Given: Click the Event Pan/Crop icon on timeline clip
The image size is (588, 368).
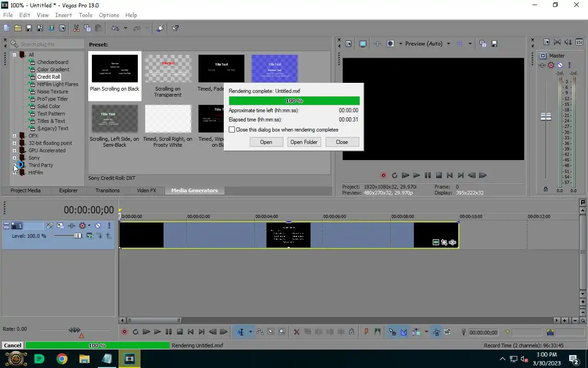Looking at the screenshot, I should pos(444,242).
